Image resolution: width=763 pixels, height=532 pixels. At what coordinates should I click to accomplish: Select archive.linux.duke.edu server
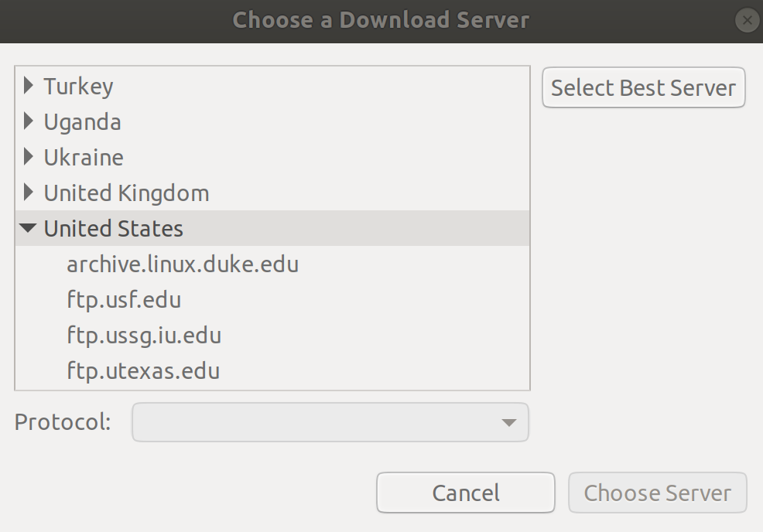pyautogui.click(x=183, y=264)
